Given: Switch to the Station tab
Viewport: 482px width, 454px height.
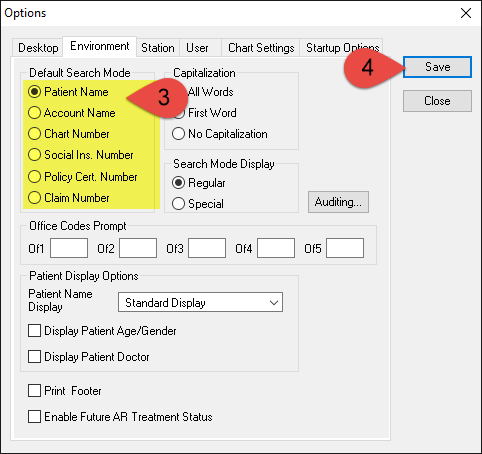Looking at the screenshot, I should coord(158,48).
